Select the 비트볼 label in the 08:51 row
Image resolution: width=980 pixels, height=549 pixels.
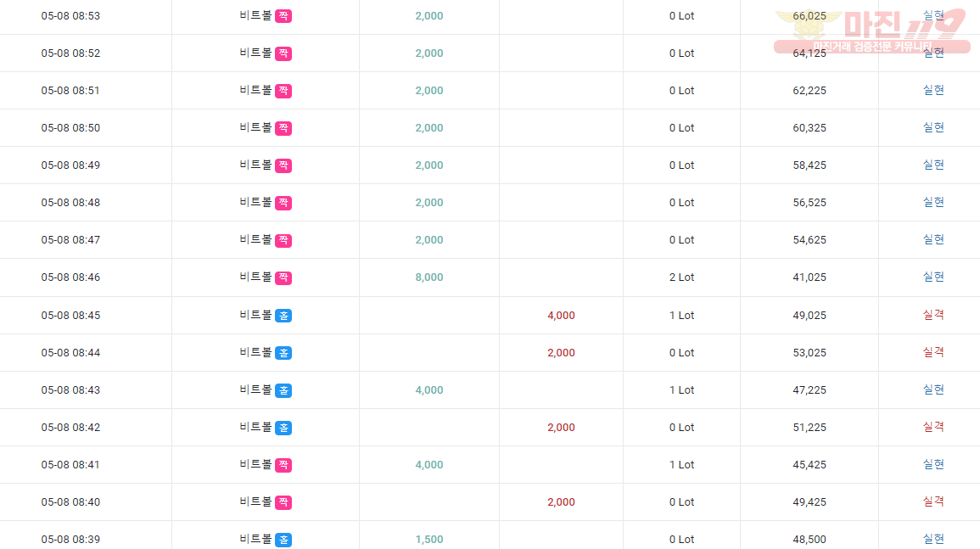tap(255, 90)
